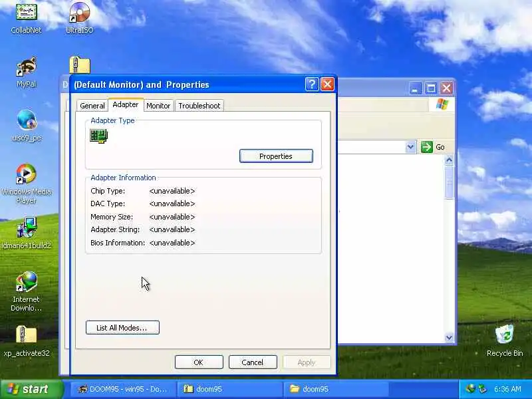Click the List All Modes button
The height and width of the screenshot is (399, 532).
[x=122, y=328]
